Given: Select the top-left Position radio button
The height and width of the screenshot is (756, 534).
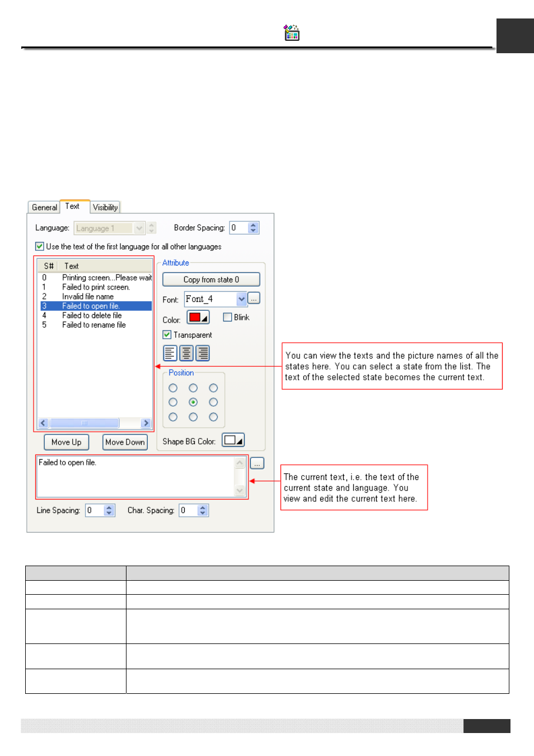Looking at the screenshot, I should coord(173,388).
